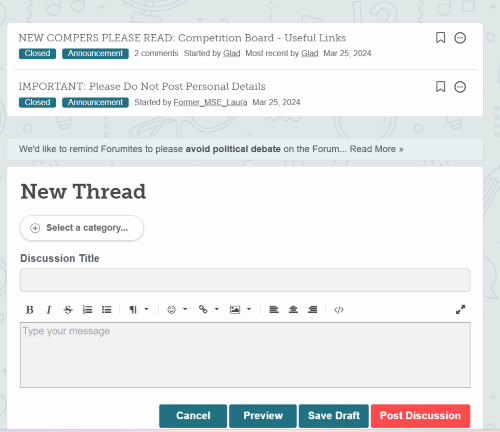This screenshot has height=432, width=500.
Task: Align text to the left
Action: tap(274, 310)
